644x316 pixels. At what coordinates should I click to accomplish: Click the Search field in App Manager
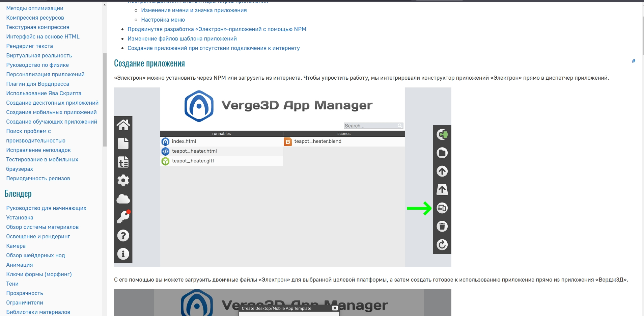(x=370, y=126)
